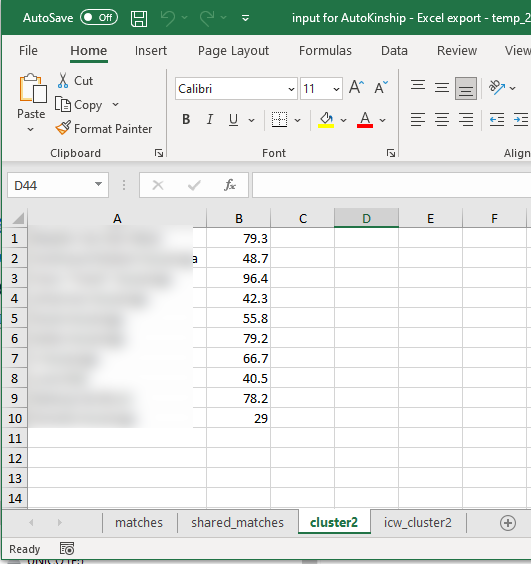Click the Increase Font Size icon

click(x=357, y=87)
